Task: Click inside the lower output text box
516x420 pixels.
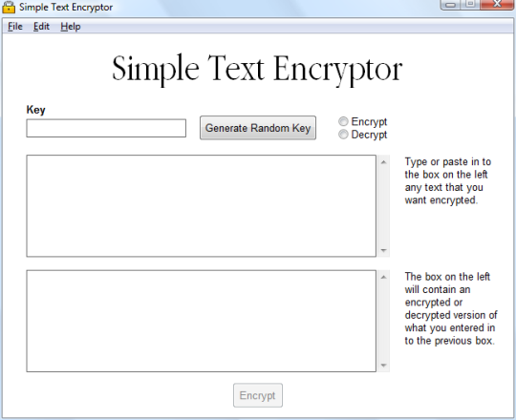Action: [x=201, y=321]
